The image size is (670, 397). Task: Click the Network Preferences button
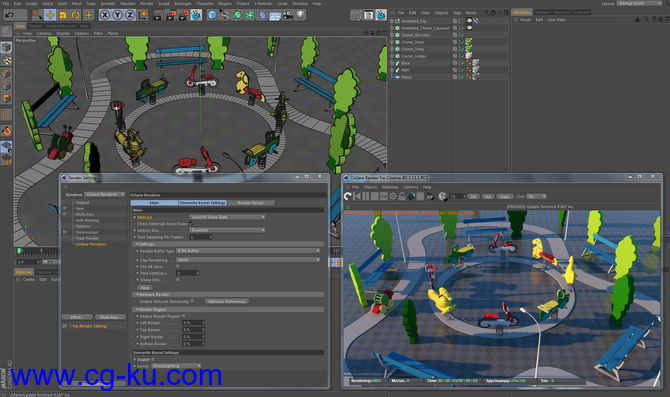pos(227,301)
